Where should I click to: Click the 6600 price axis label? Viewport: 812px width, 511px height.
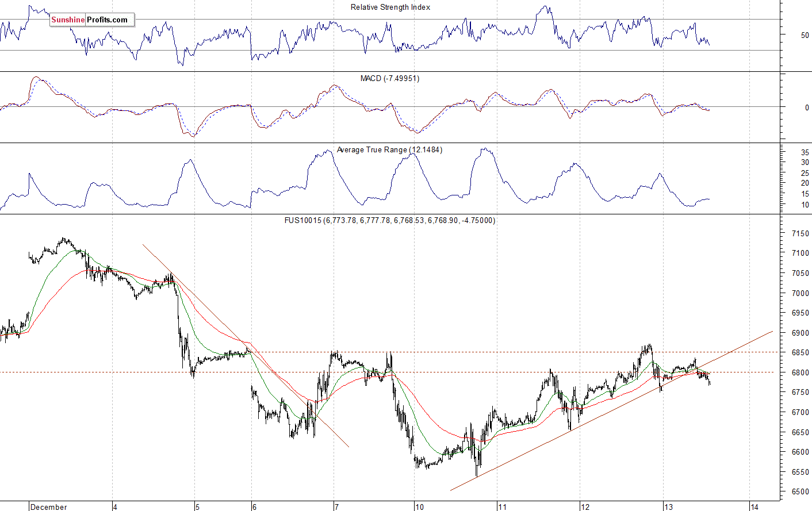tap(800, 452)
